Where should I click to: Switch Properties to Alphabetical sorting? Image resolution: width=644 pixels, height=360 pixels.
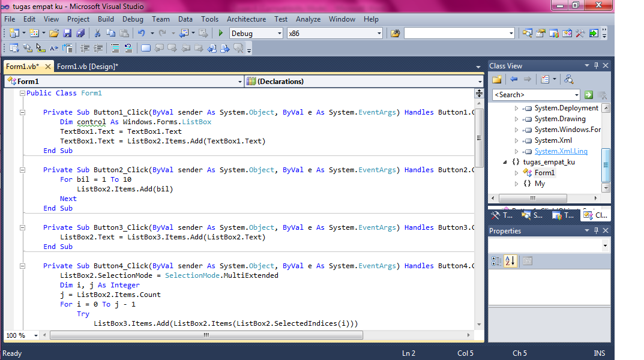(510, 261)
